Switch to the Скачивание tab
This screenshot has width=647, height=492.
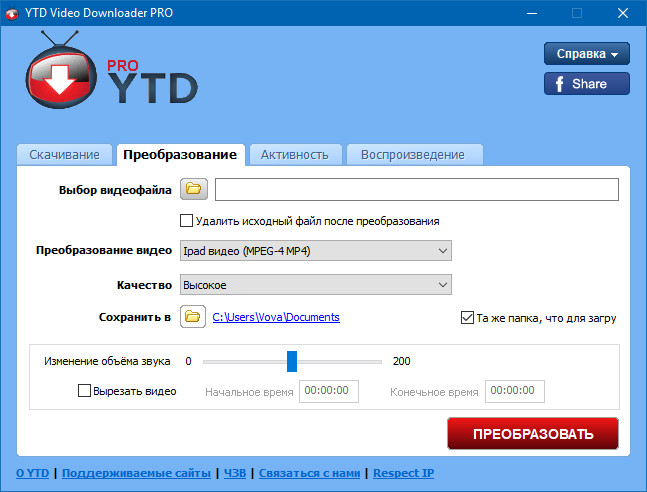(64, 155)
